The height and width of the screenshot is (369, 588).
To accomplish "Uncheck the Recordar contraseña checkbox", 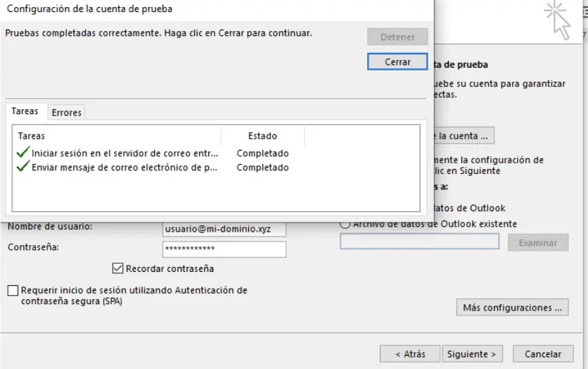I will tap(117, 268).
